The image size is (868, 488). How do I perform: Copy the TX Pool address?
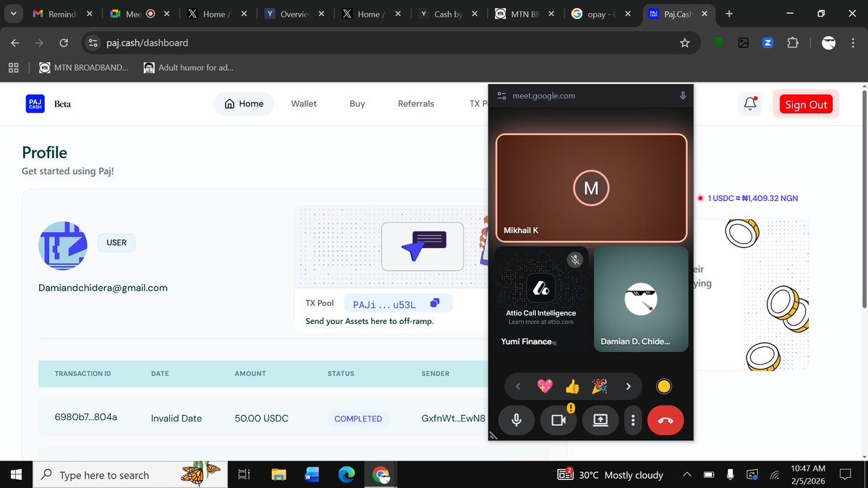coord(435,303)
